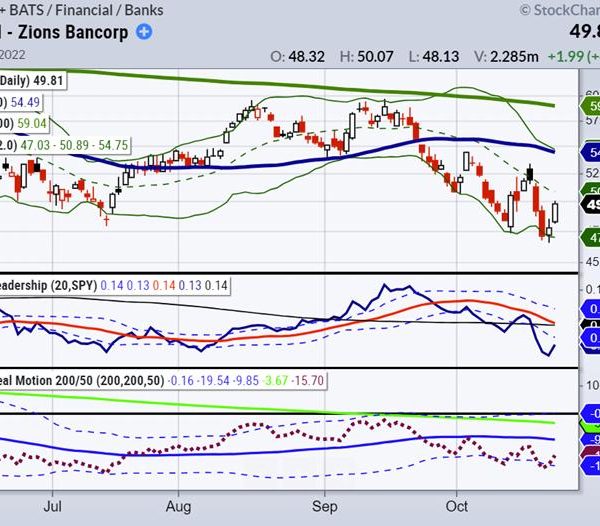This screenshot has width=600, height=526.
Task: Click the -0.16 Real Motion legend value
Action: coord(181,381)
